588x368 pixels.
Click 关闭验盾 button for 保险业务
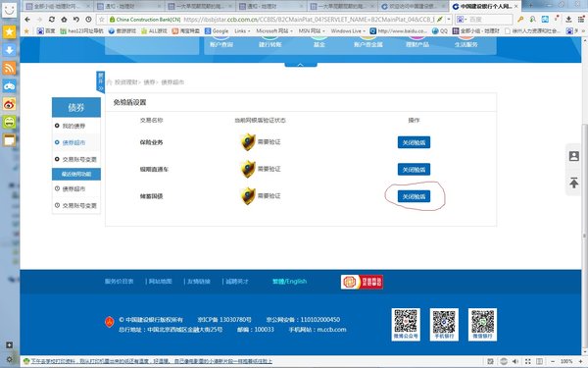tap(414, 142)
